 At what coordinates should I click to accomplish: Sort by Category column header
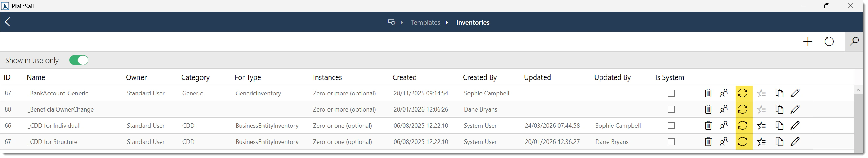(195, 77)
